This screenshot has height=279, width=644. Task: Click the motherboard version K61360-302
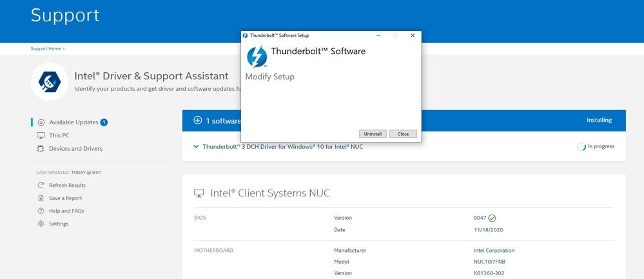[489, 273]
